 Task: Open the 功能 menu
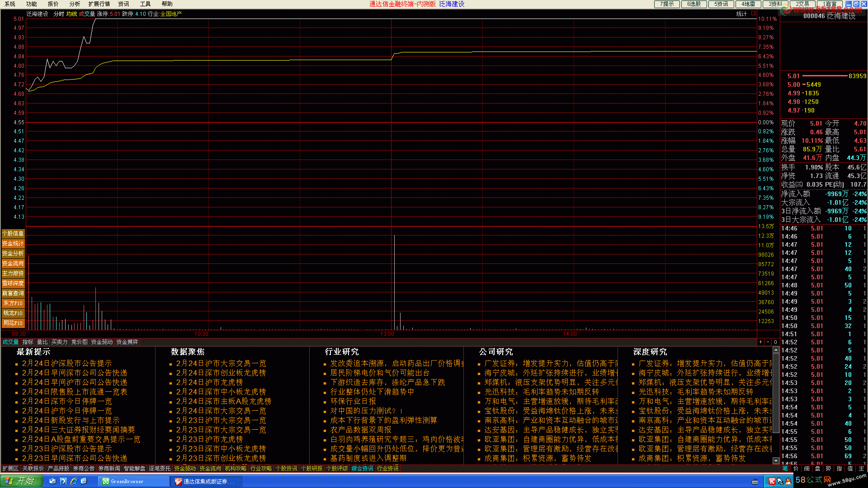tap(32, 4)
